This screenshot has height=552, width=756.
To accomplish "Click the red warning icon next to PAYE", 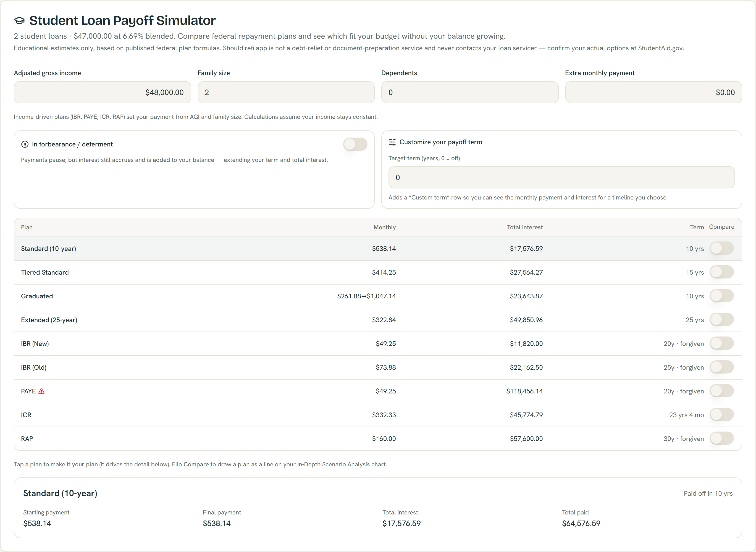I will pyautogui.click(x=41, y=391).
